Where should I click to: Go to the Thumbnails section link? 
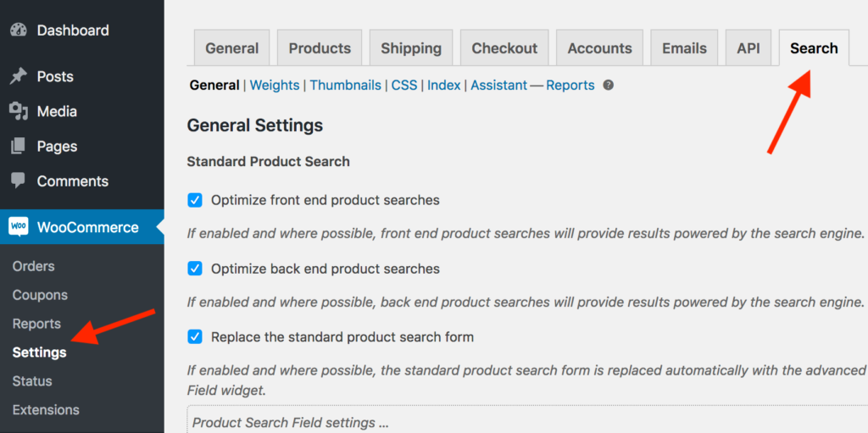click(x=345, y=86)
